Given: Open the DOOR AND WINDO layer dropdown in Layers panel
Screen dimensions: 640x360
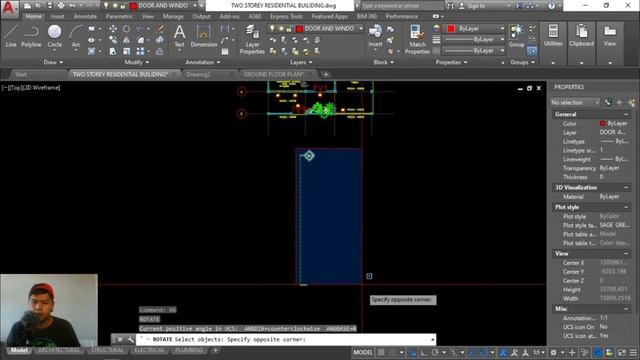Looking at the screenshot, I should point(361,29).
